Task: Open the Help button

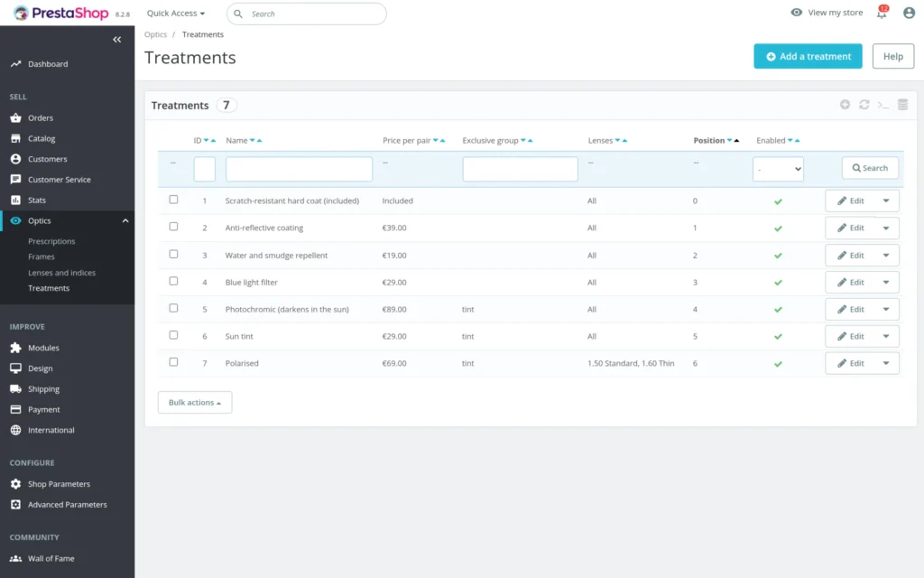Action: 892,56
